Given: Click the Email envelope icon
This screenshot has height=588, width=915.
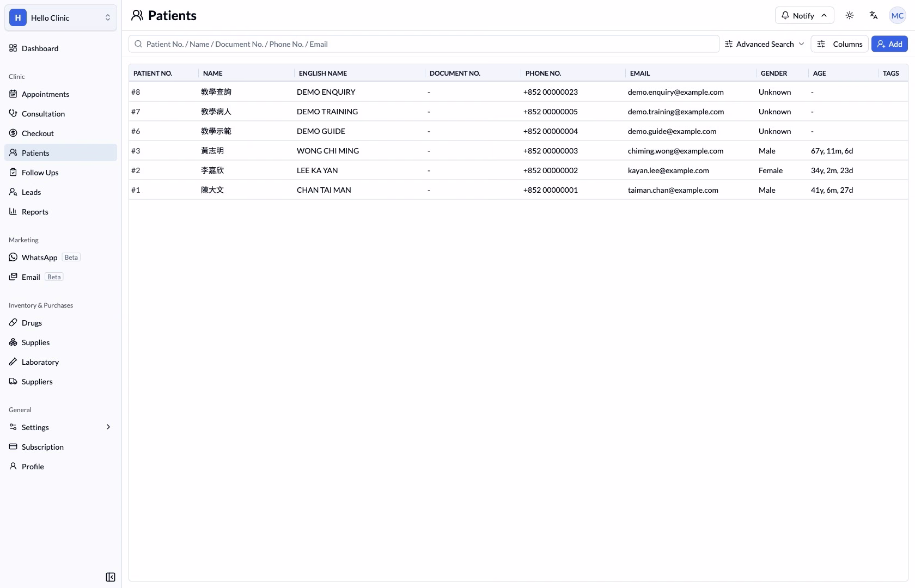Looking at the screenshot, I should (13, 277).
